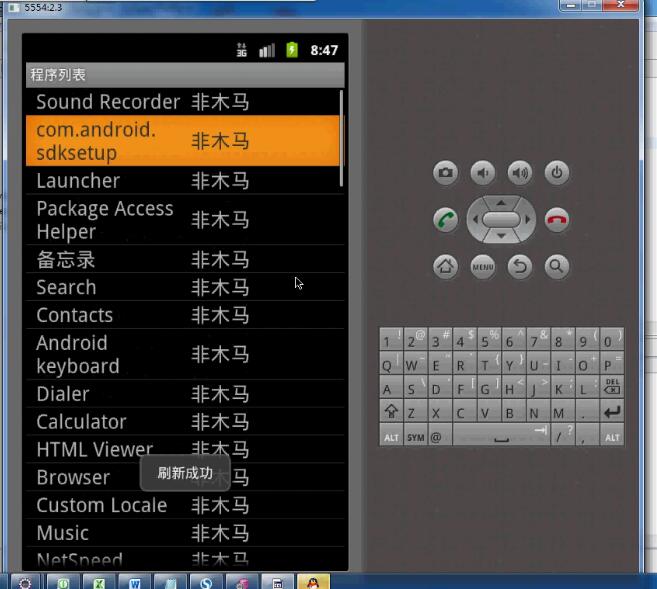The width and height of the screenshot is (657, 589).
Task: Tap the volume down button
Action: (483, 173)
